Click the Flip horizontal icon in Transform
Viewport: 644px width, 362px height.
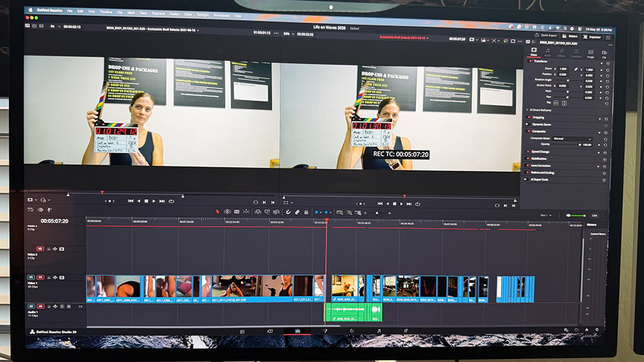tap(556, 102)
